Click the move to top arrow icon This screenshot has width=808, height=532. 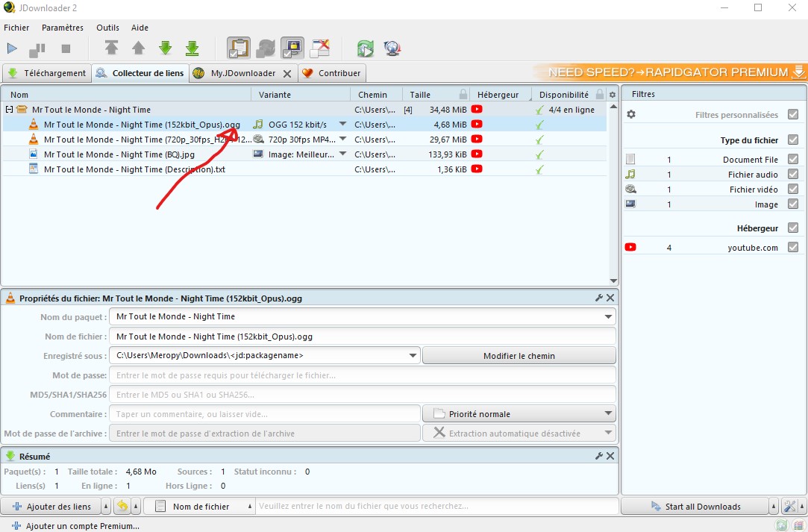click(111, 48)
